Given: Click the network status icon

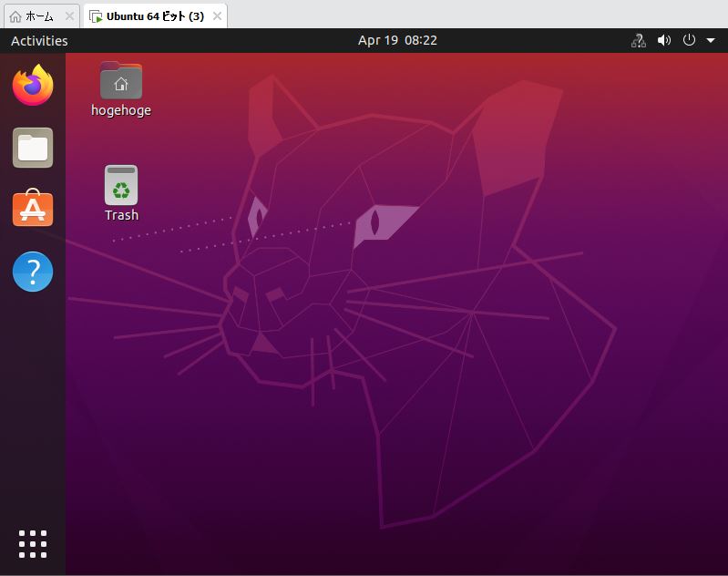Looking at the screenshot, I should [639, 40].
